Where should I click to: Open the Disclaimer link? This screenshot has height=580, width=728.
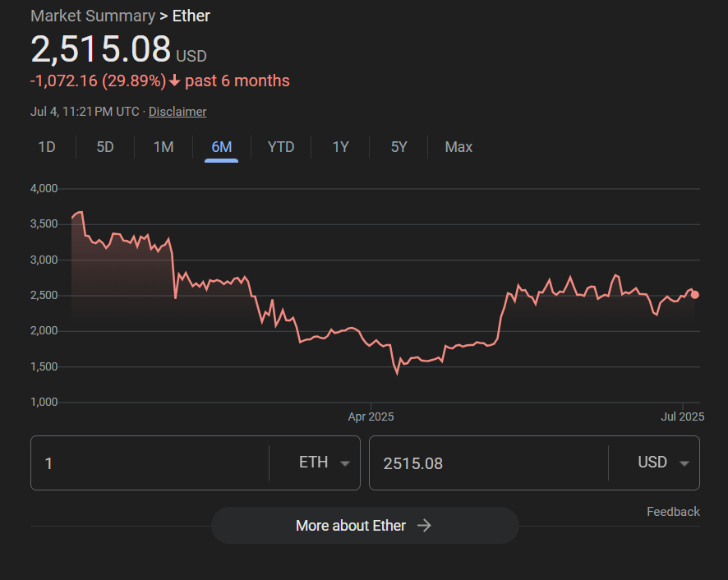click(177, 112)
